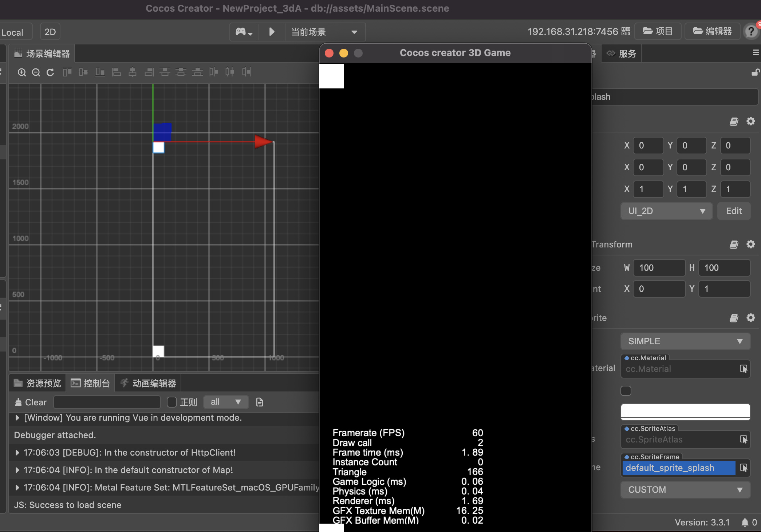The width and height of the screenshot is (761, 532).
Task: Click the reset view refresh icon
Action: [x=50, y=72]
